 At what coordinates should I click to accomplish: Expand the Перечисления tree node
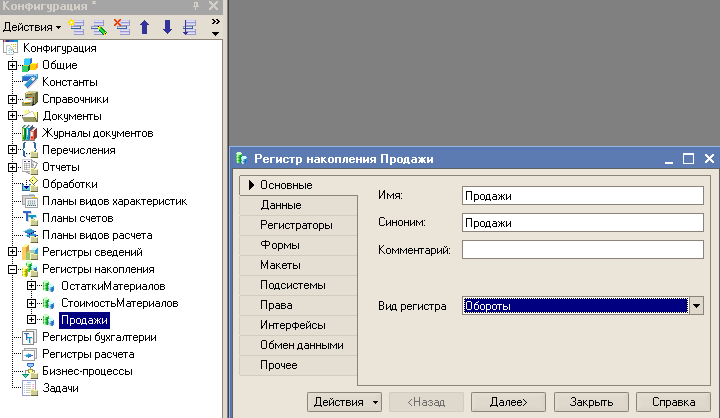tap(12, 150)
